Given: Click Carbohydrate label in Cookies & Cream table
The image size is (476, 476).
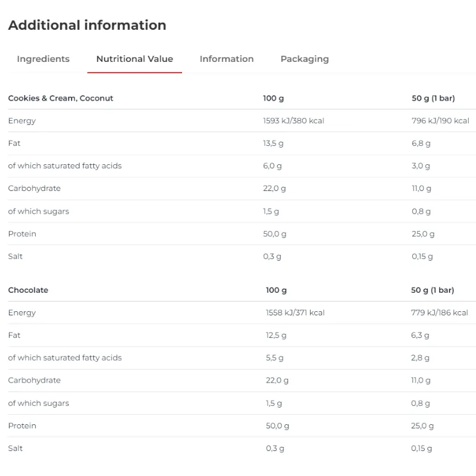Looking at the screenshot, I should pyautogui.click(x=35, y=189).
